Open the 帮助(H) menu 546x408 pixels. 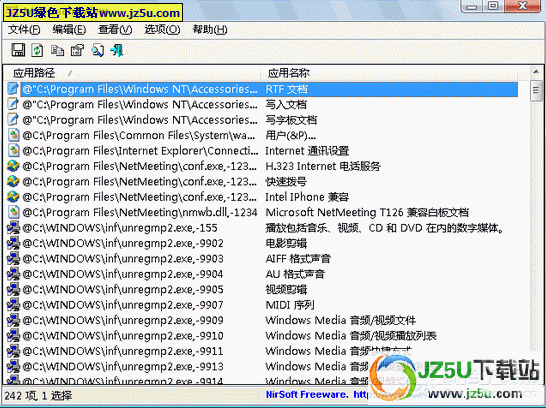pos(210,30)
